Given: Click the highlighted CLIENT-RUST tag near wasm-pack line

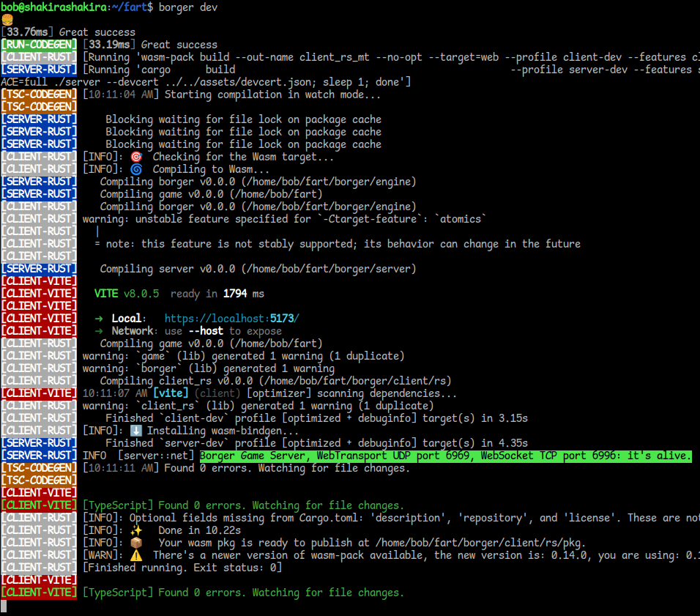Looking at the screenshot, I should pos(39,554).
